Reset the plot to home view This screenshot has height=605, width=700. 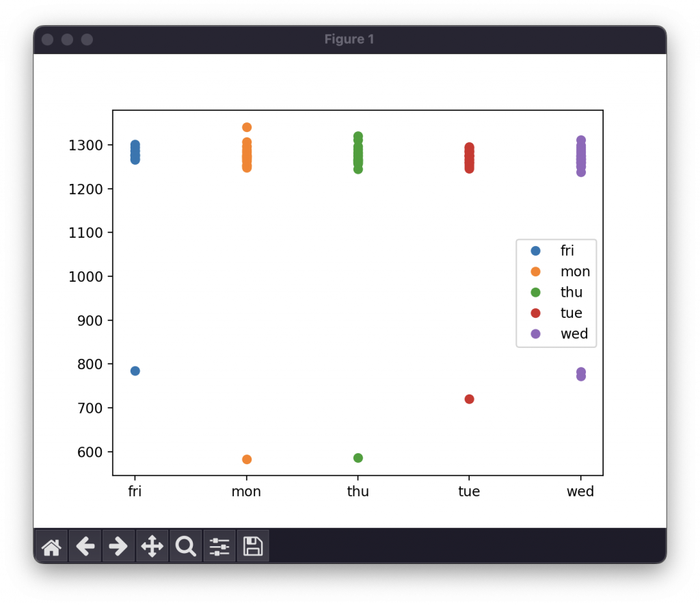(51, 546)
